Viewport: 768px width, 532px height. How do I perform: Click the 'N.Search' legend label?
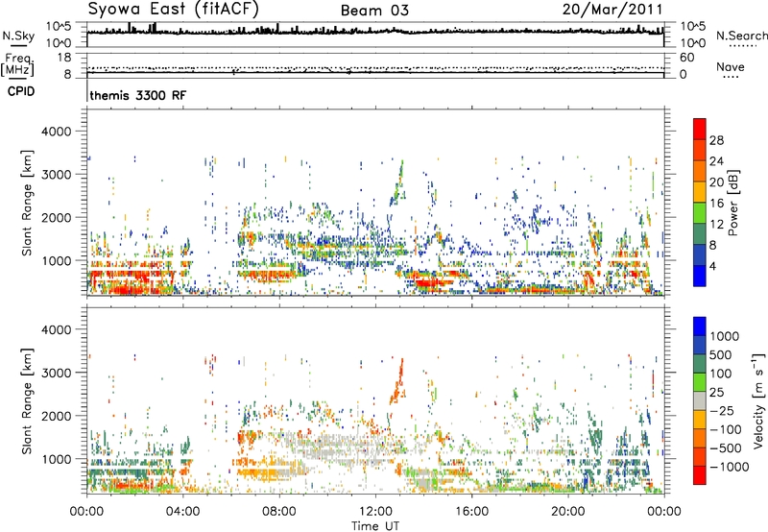[x=741, y=36]
